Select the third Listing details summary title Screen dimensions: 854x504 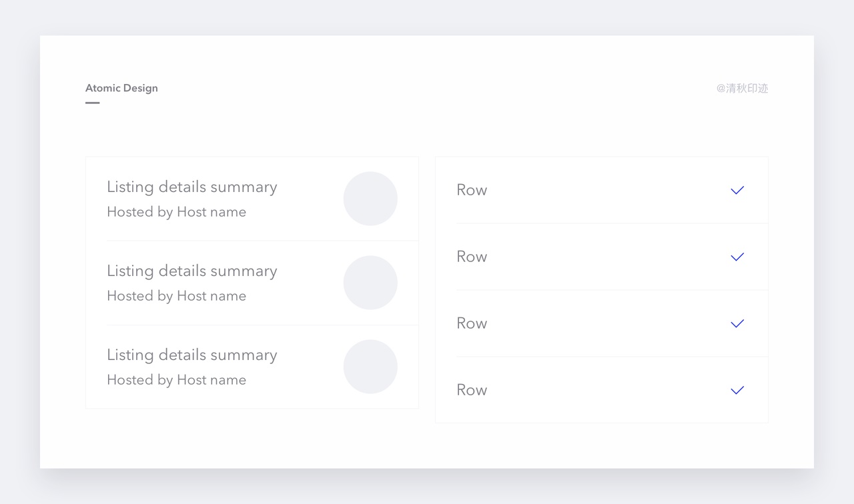191,355
